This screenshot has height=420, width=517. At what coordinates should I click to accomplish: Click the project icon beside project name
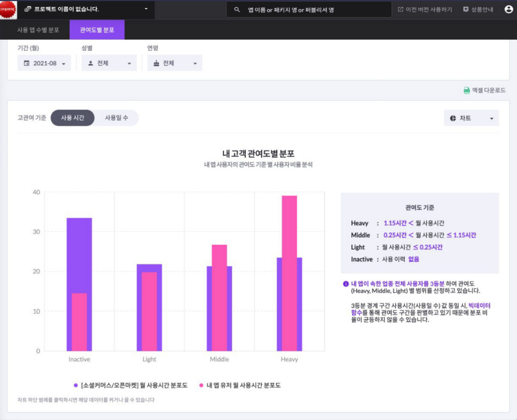click(x=28, y=9)
